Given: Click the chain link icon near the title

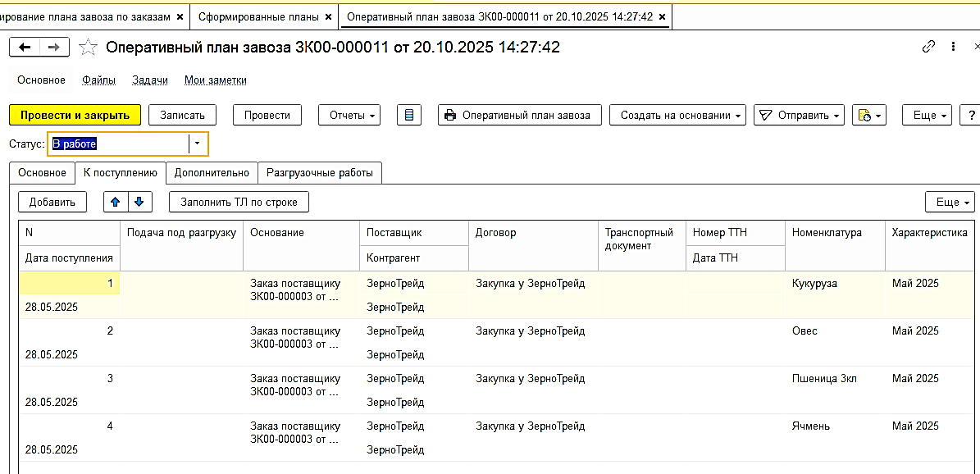Looking at the screenshot, I should click(928, 47).
